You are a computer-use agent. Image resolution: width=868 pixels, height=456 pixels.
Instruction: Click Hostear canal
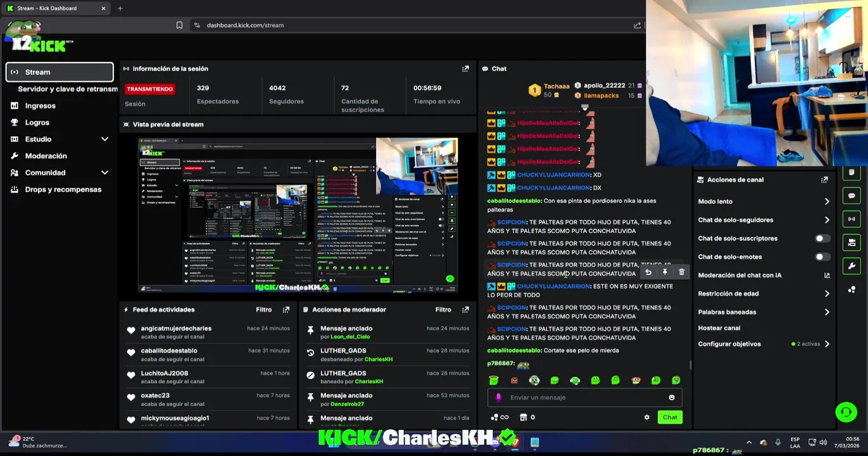click(719, 328)
